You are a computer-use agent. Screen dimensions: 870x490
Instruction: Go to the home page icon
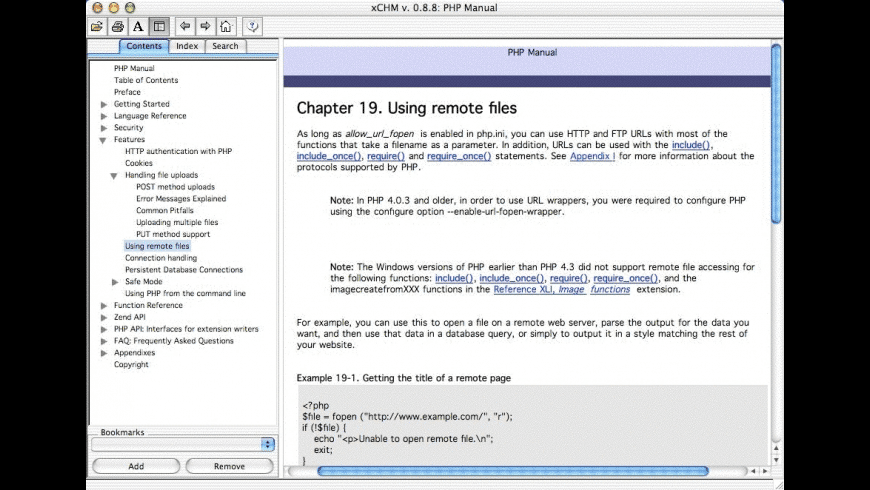[226, 26]
